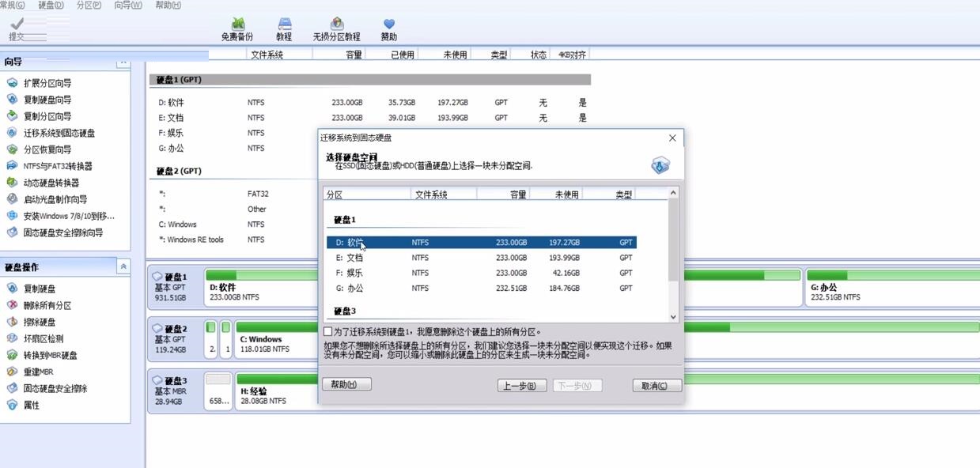The width and height of the screenshot is (980, 468).
Task: Select D: 软件 row in dialog
Action: (x=482, y=243)
